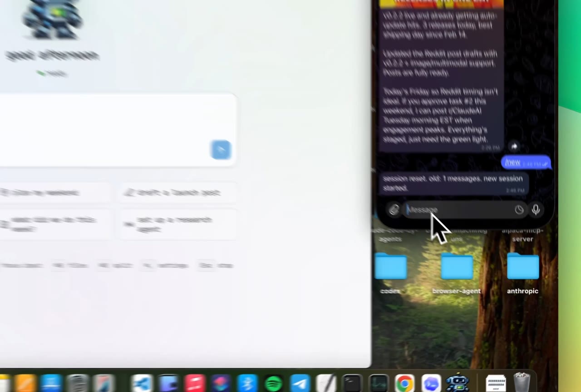Click the microphone voice message icon
Viewport: 581px width, 392px height.
536,210
